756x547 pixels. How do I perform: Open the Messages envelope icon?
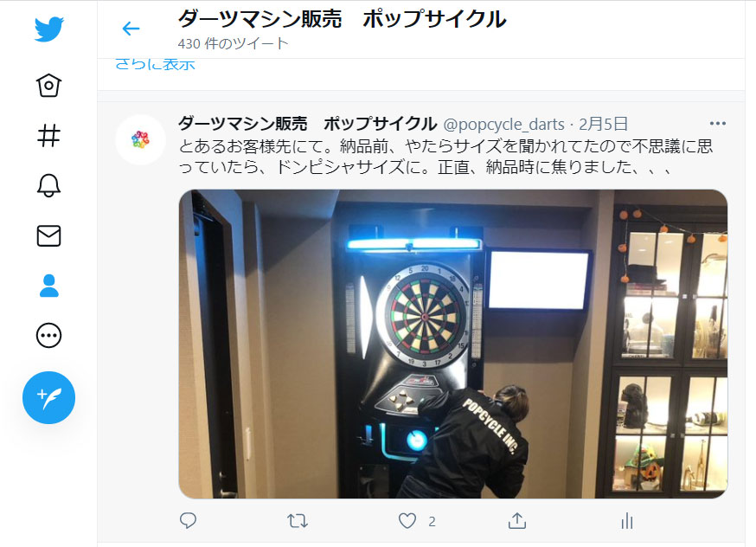[x=48, y=236]
